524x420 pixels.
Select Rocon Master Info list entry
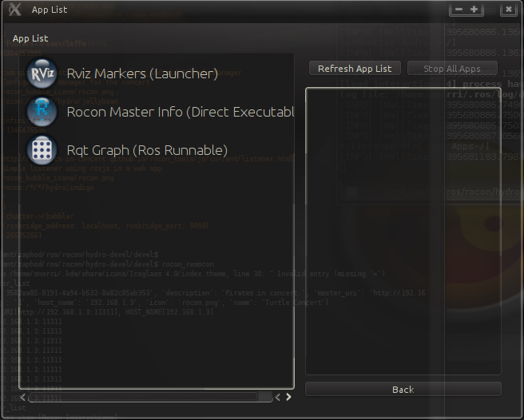(180, 112)
